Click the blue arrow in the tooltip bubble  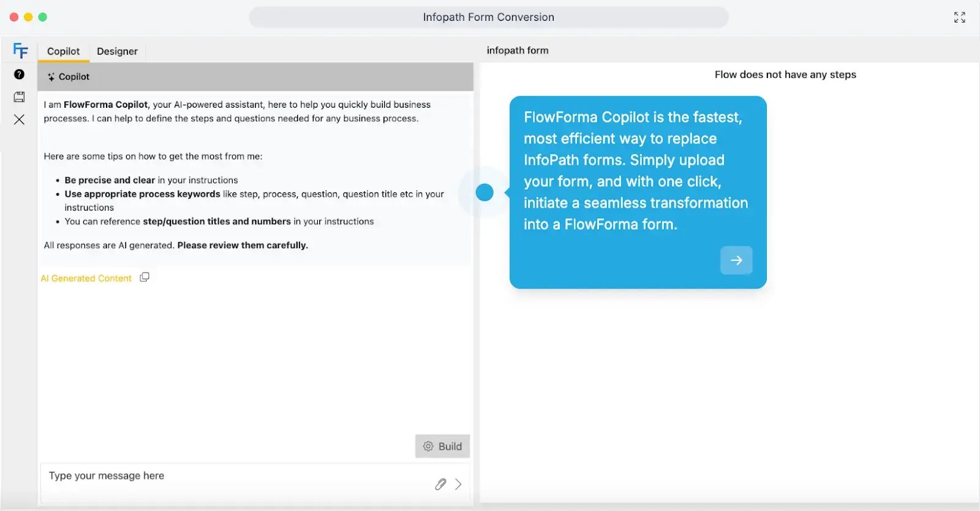(736, 260)
